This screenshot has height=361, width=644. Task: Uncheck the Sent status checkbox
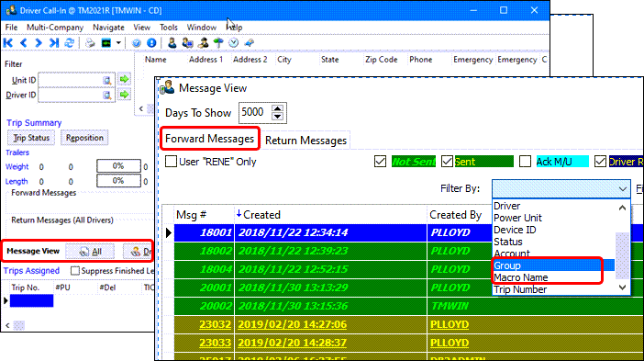447,161
